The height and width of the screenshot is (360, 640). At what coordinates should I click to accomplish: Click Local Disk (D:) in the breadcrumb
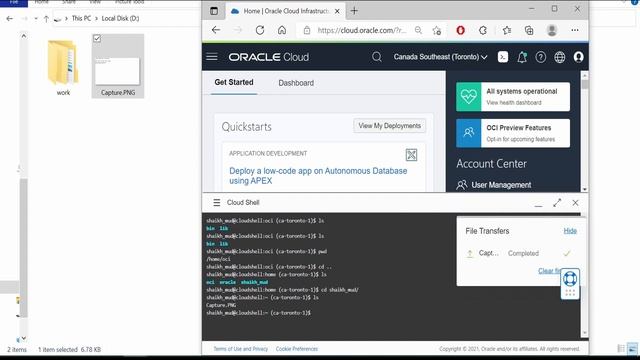tap(120, 18)
